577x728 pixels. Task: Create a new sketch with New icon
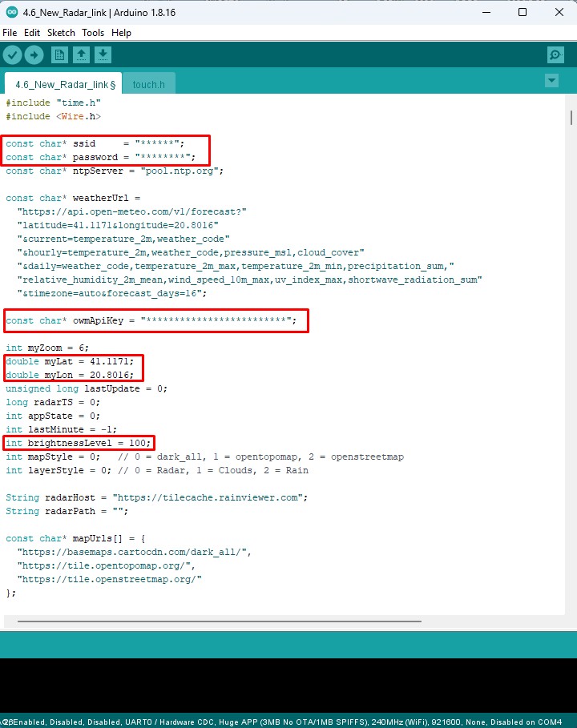tap(59, 54)
